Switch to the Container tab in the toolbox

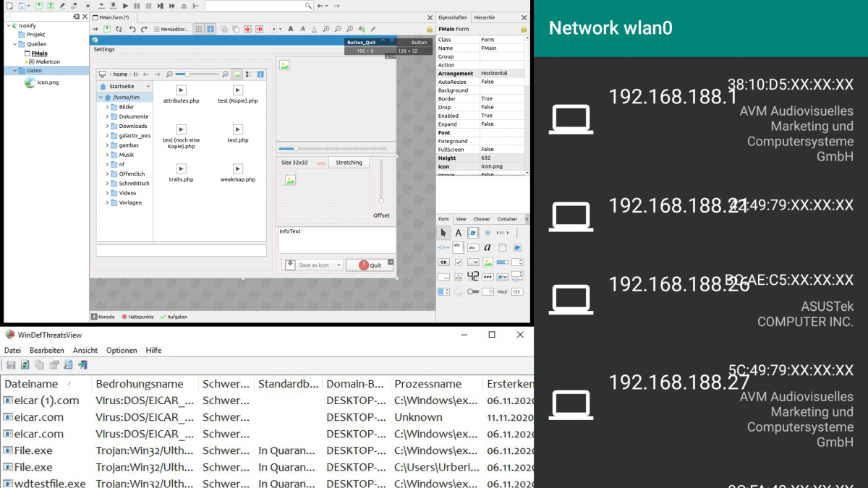pos(509,219)
